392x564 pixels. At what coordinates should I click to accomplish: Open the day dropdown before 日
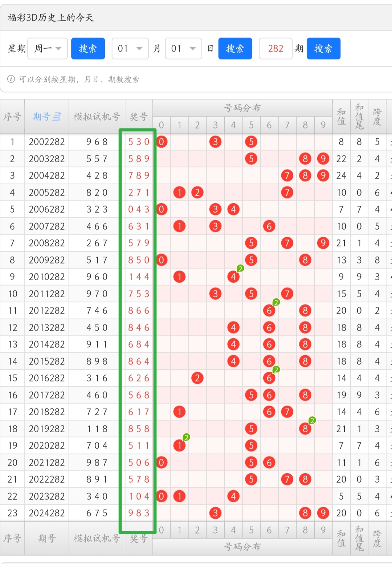tap(183, 48)
